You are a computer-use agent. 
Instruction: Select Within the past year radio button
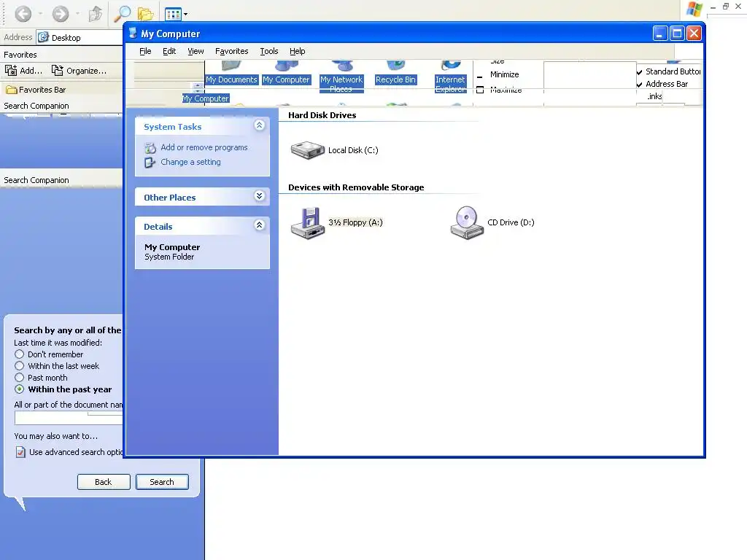click(19, 389)
